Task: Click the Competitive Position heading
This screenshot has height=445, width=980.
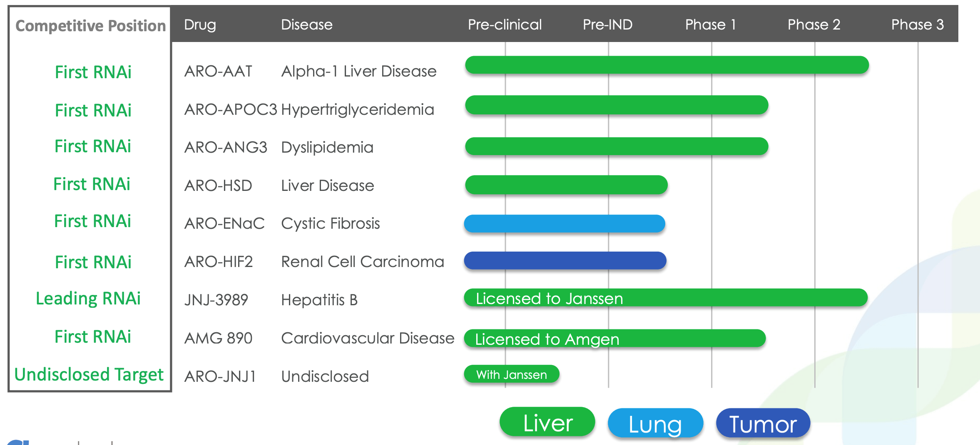Action: tap(90, 26)
